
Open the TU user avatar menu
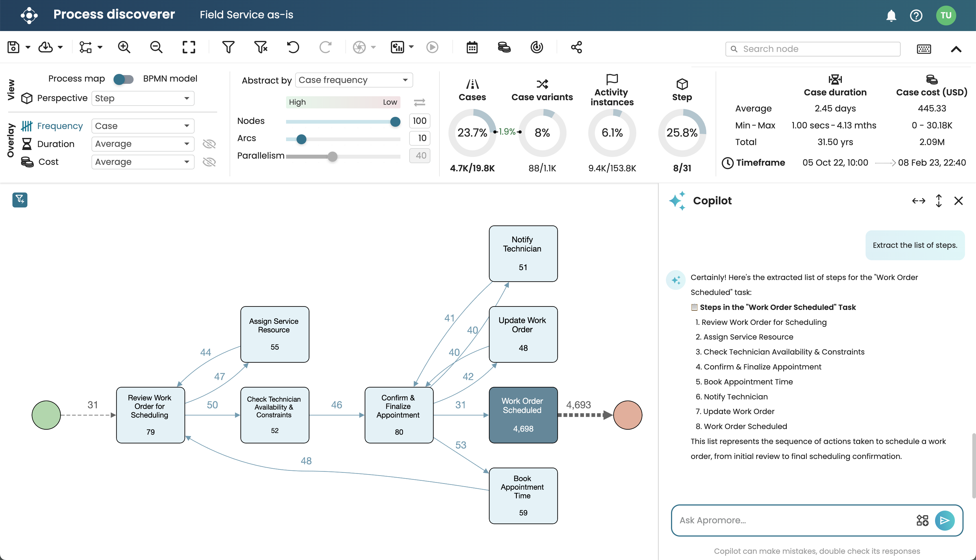tap(946, 16)
